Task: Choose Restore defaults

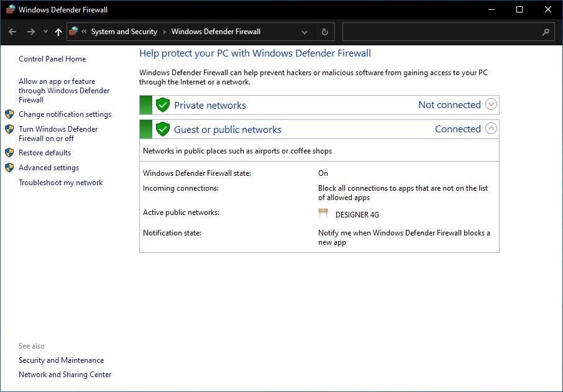Action: pos(45,153)
